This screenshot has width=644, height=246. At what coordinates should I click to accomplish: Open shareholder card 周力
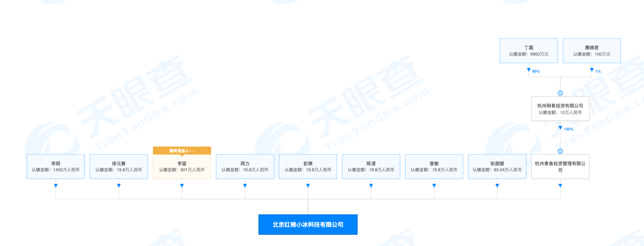245,167
